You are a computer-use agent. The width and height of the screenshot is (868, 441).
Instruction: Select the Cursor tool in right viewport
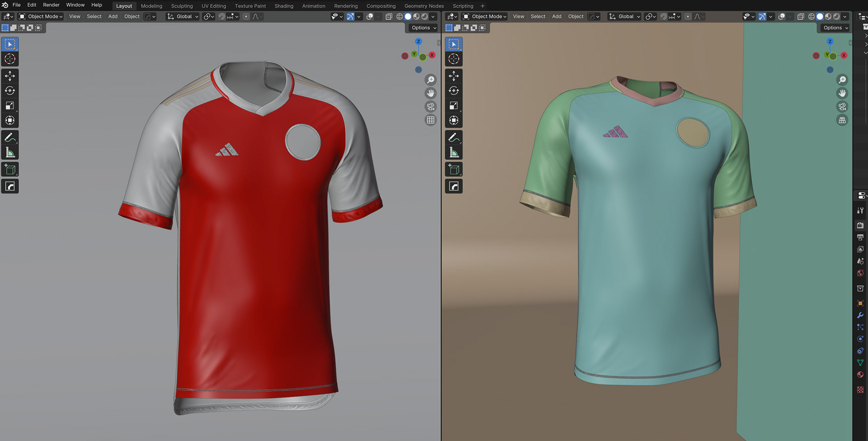coord(454,59)
